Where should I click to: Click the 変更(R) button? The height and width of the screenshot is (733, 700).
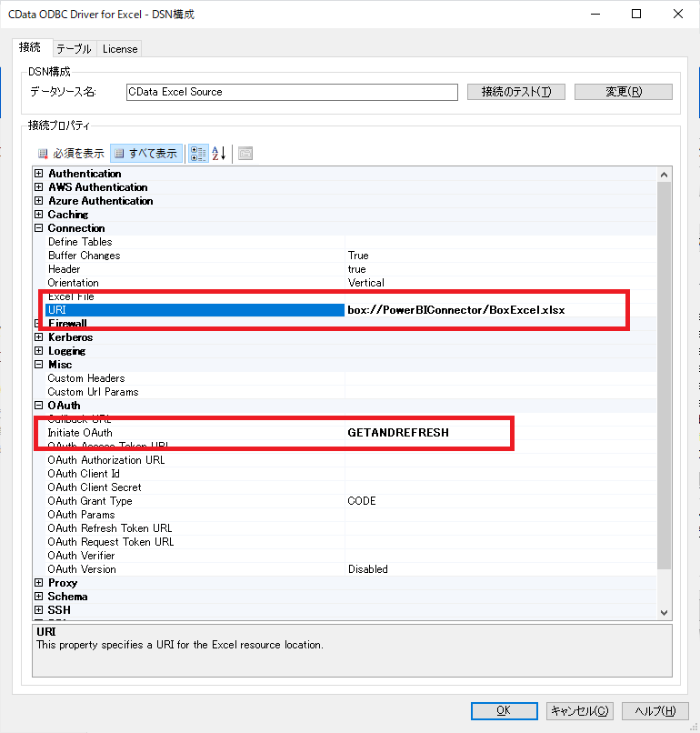tap(624, 92)
